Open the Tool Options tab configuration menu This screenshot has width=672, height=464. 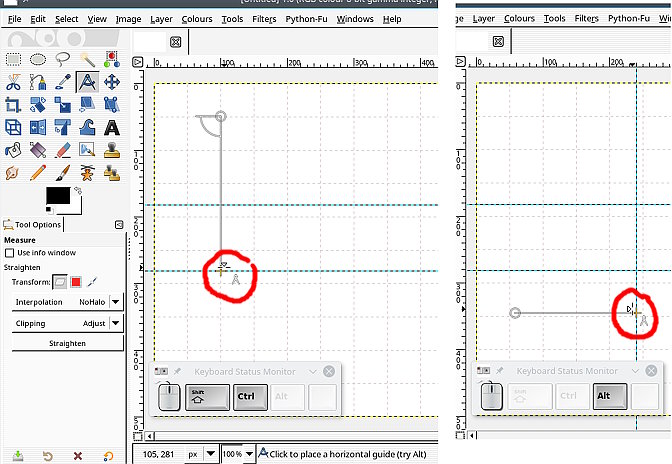119,225
